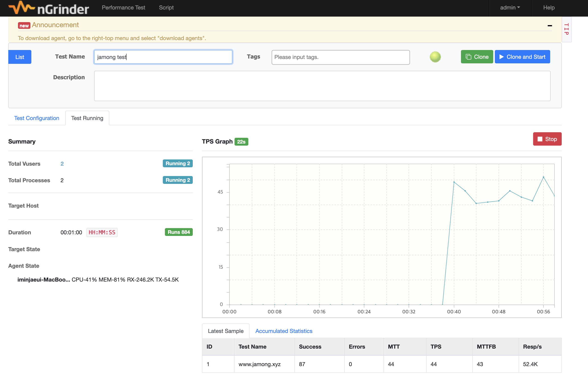This screenshot has height=382, width=588.
Task: Click the Target Host label
Action: point(24,206)
